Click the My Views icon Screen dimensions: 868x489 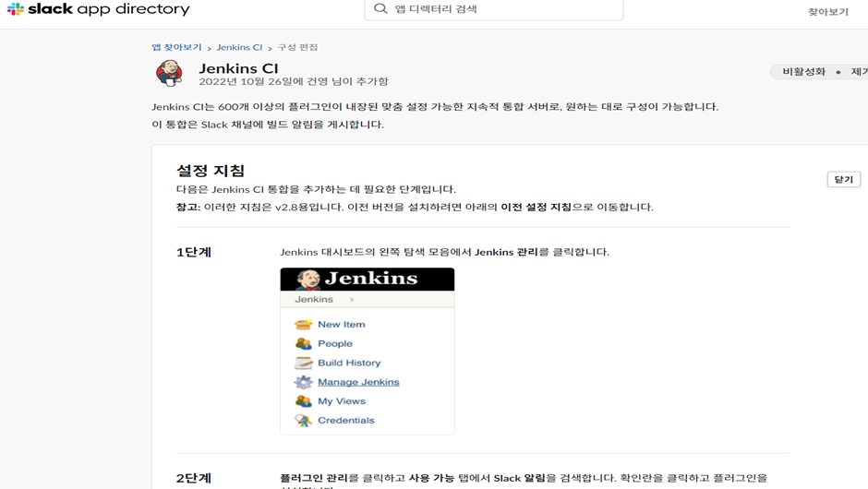pyautogui.click(x=304, y=401)
